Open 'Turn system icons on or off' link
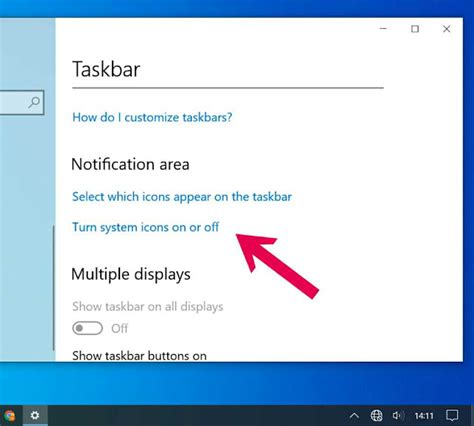Image resolution: width=474 pixels, height=426 pixels. pos(145,227)
